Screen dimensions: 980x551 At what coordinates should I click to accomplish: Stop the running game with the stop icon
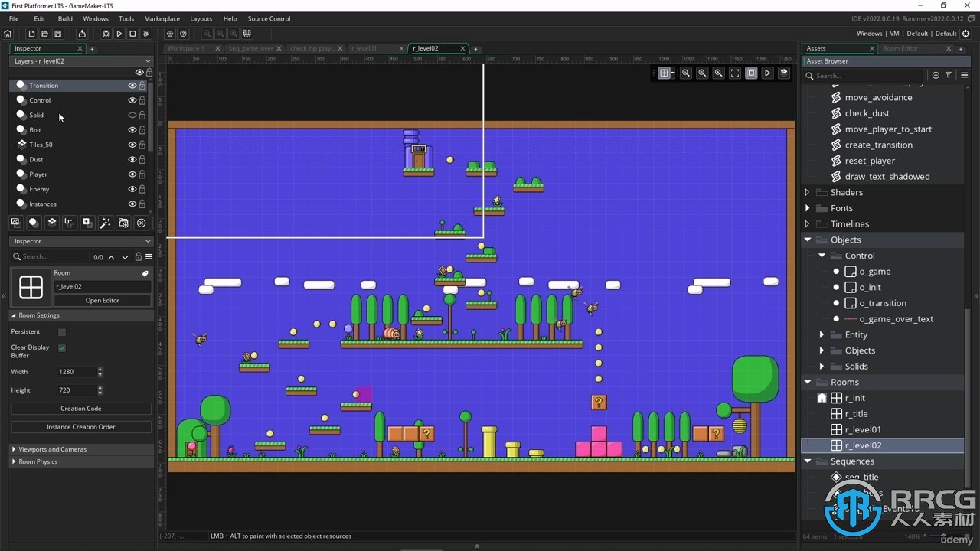pos(132,34)
